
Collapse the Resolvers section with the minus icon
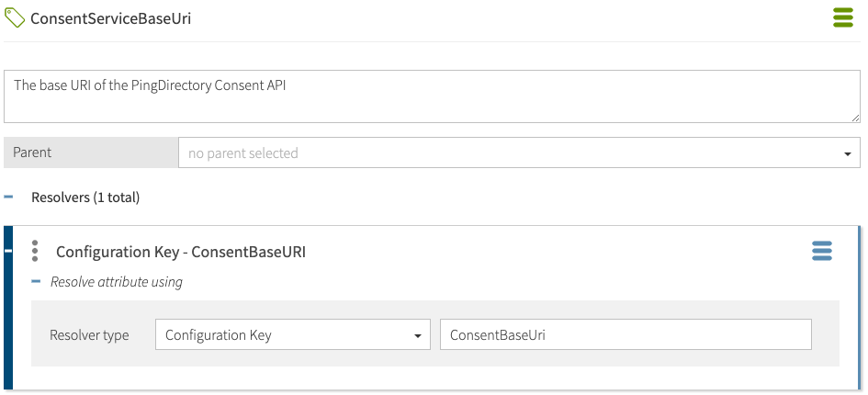pyautogui.click(x=9, y=197)
